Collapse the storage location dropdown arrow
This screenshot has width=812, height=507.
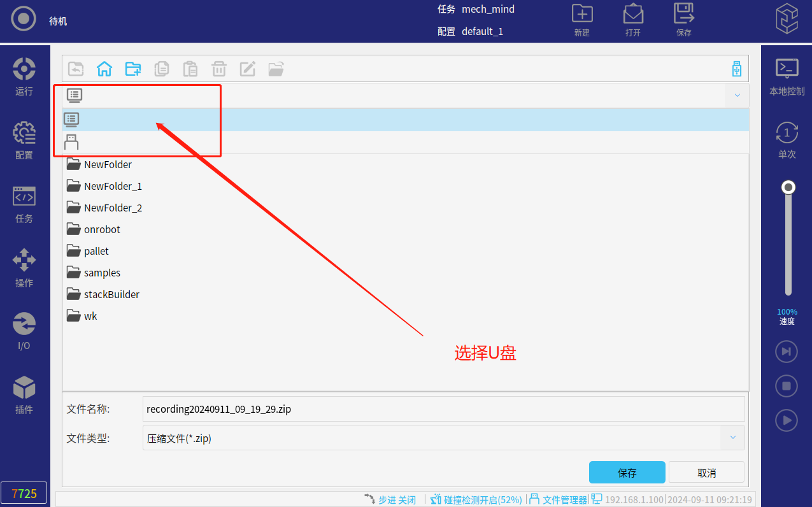tap(737, 96)
